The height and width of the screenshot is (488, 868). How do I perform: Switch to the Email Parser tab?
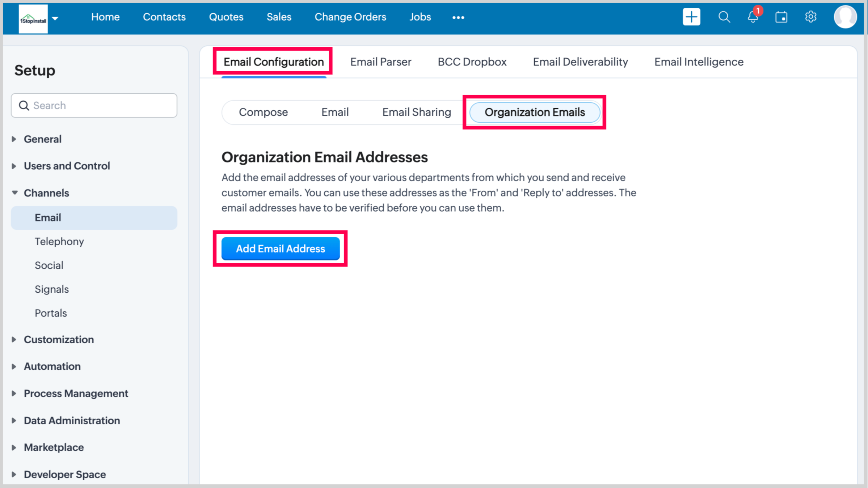pyautogui.click(x=380, y=62)
